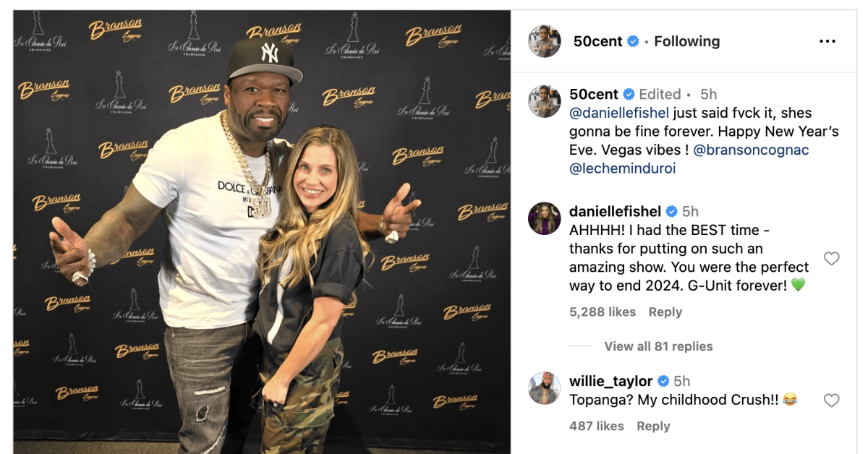View the 487 likes list
This screenshot has height=454, width=868.
[x=597, y=427]
